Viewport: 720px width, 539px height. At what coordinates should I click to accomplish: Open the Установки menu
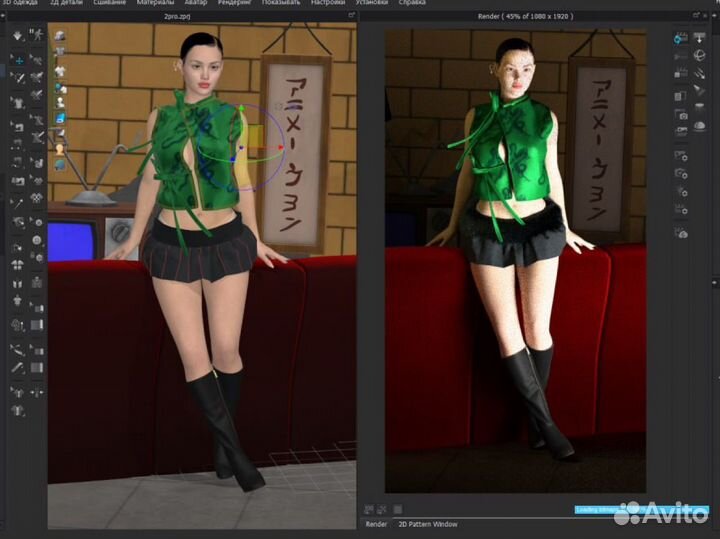pyautogui.click(x=371, y=2)
